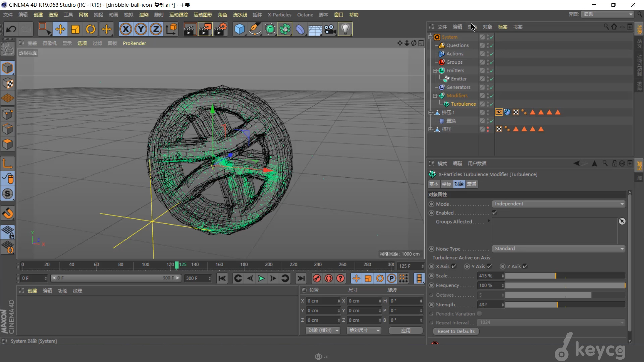Select the Move tool
Screen dimensions: 644x362
coord(60,29)
